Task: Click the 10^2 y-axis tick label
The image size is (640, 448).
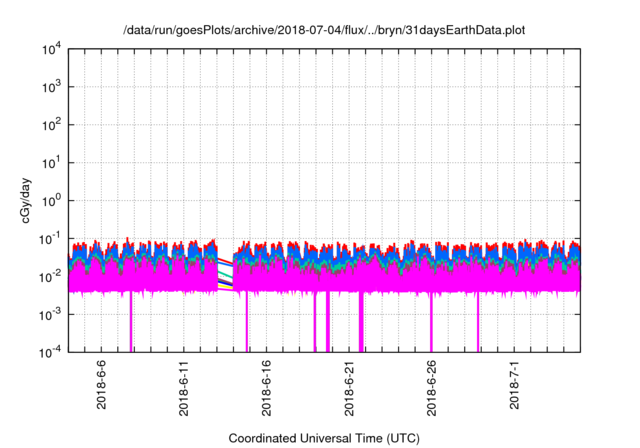Action: [x=51, y=125]
